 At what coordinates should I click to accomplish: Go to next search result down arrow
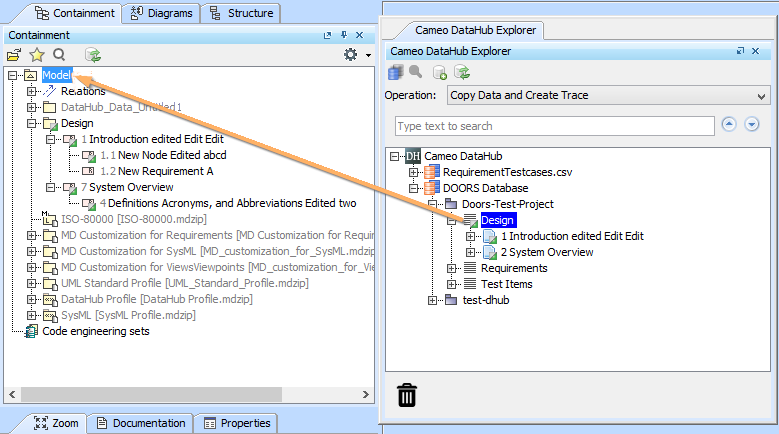coord(752,124)
